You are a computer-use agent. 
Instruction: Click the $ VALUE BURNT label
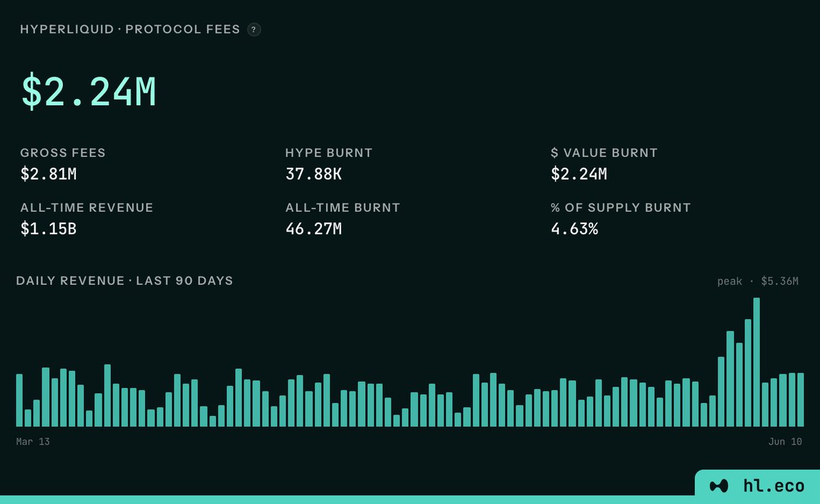tap(604, 153)
